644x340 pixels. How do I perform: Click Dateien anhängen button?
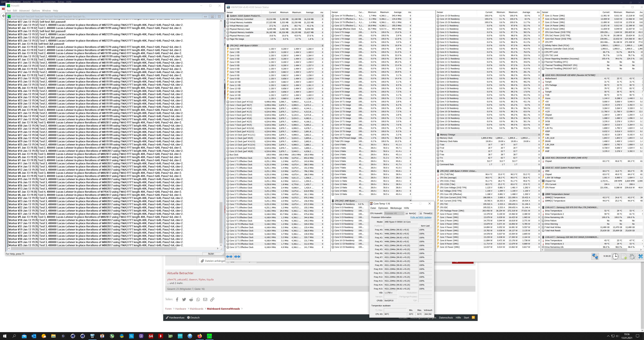[213, 261]
